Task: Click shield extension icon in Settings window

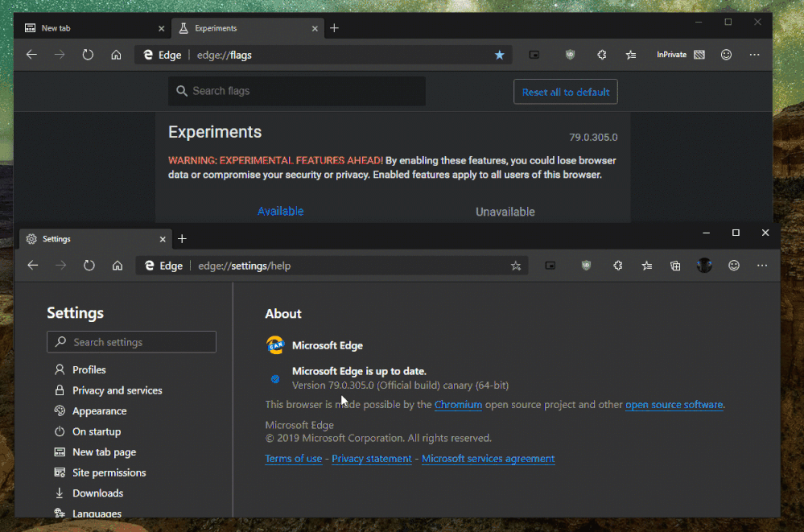Action: click(586, 266)
